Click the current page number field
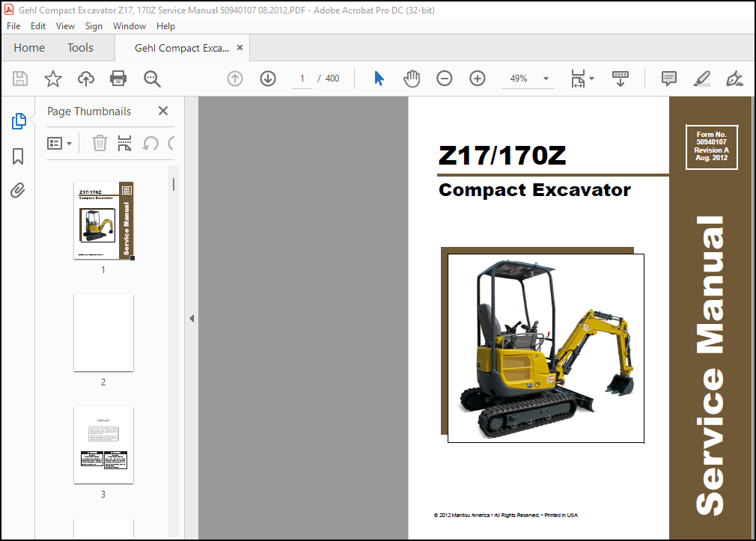Screen dimensions: 756x541 (302, 79)
